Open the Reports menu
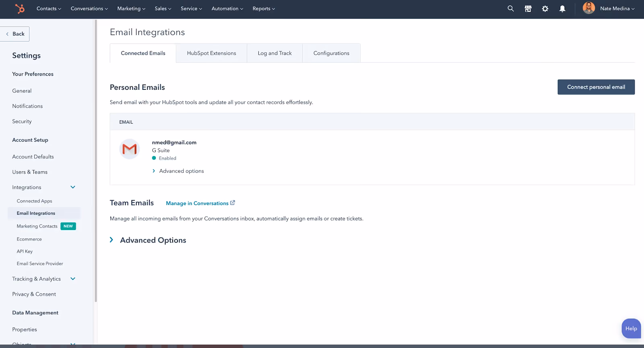The image size is (644, 348). (x=264, y=8)
